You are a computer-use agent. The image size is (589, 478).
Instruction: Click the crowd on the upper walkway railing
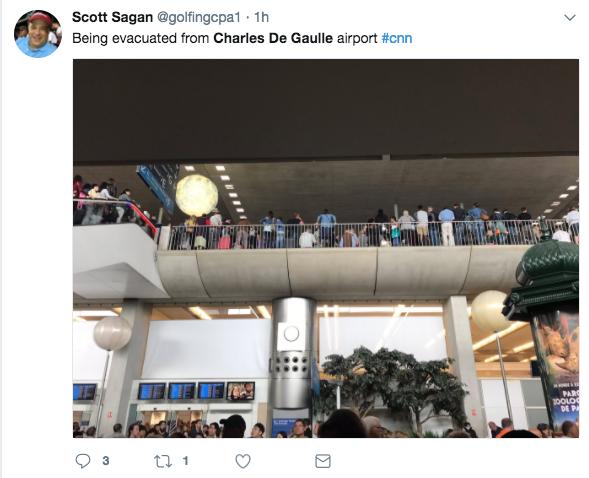pyautogui.click(x=370, y=229)
